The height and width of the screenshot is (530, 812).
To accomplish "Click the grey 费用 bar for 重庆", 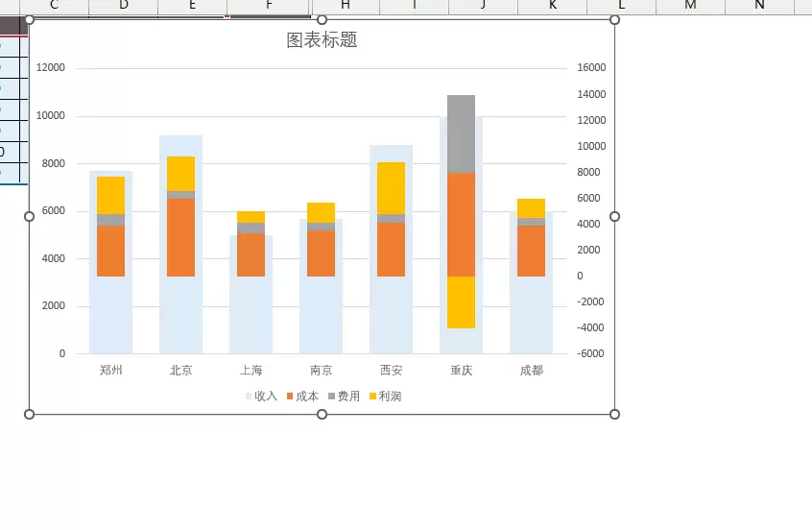I will coord(461,133).
